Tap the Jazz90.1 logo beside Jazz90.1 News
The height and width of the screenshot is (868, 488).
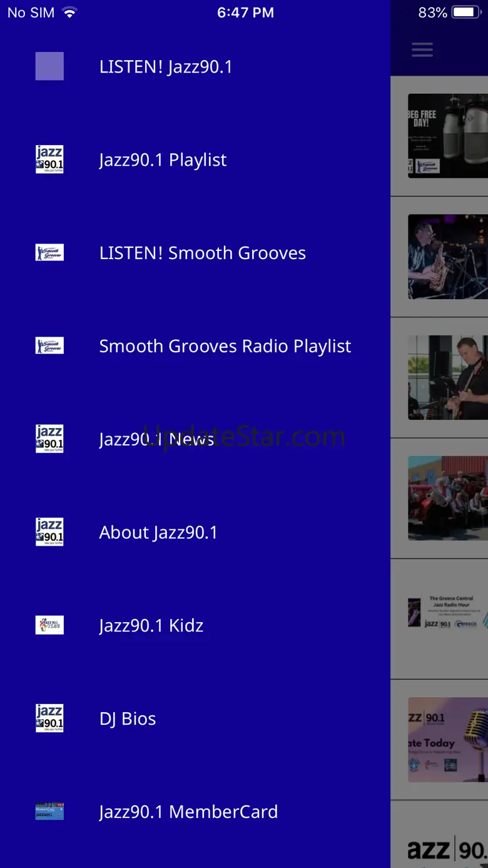click(49, 439)
